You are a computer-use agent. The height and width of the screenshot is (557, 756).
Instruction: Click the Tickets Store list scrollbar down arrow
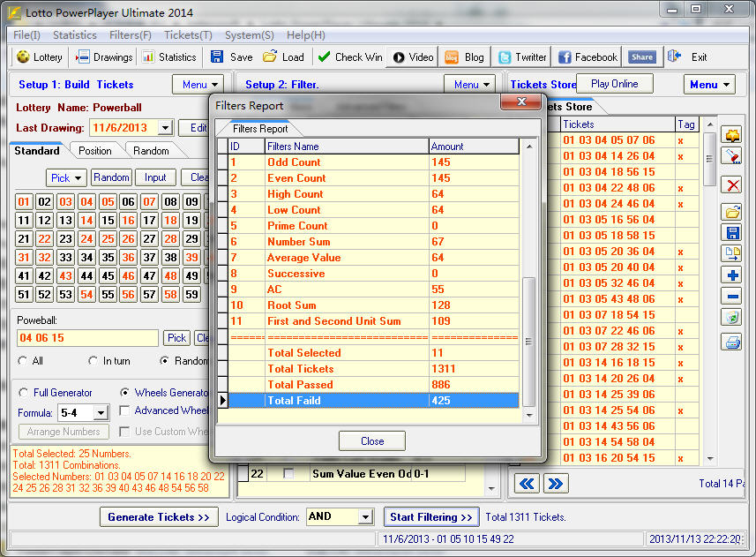pyautogui.click(x=710, y=458)
